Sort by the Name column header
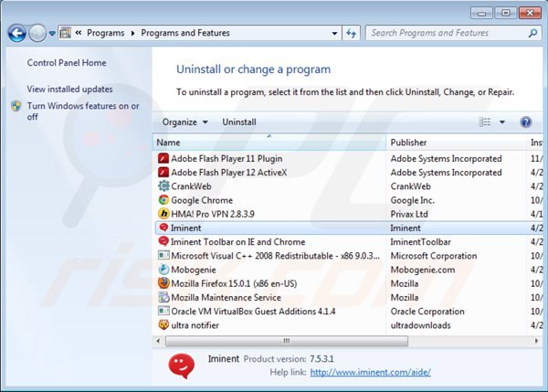This screenshot has width=548, height=392. point(269,143)
